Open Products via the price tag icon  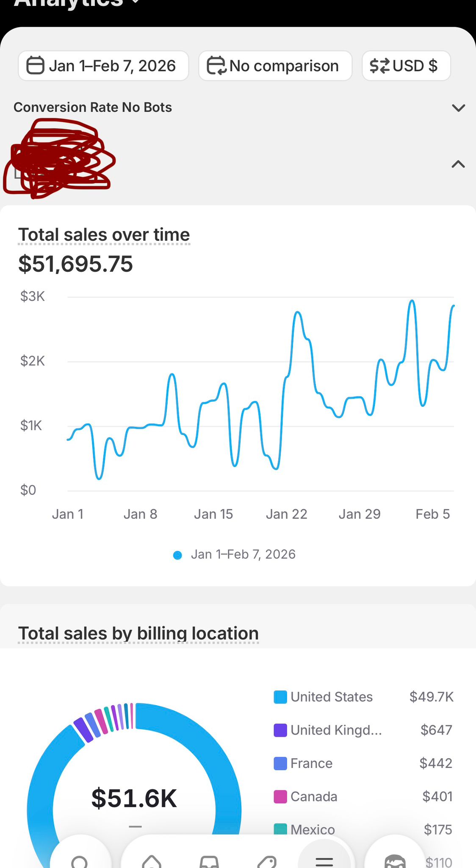267,861
